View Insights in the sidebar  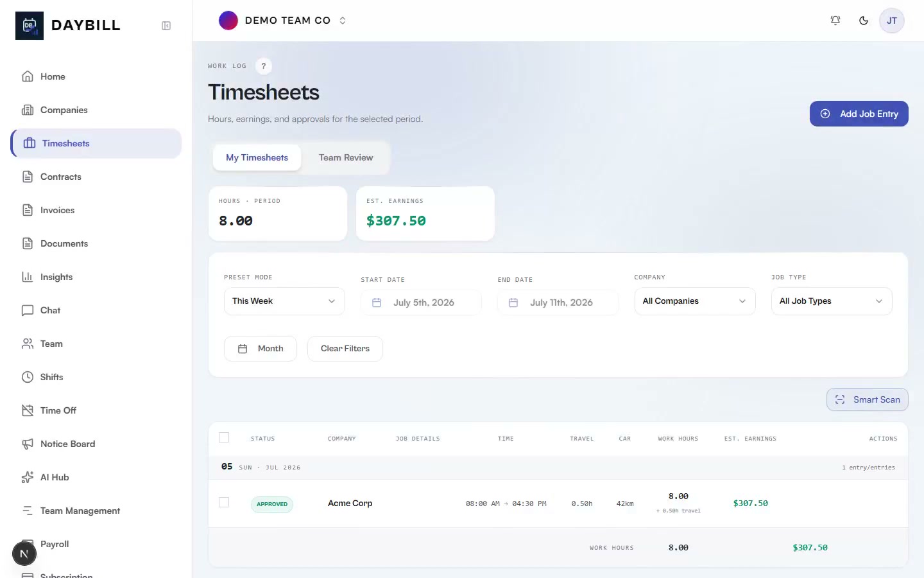click(x=96, y=277)
